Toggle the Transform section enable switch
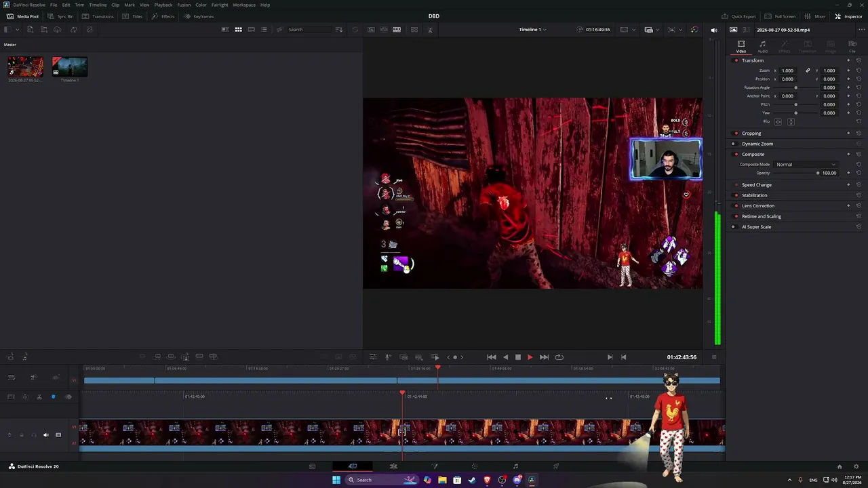 point(736,60)
